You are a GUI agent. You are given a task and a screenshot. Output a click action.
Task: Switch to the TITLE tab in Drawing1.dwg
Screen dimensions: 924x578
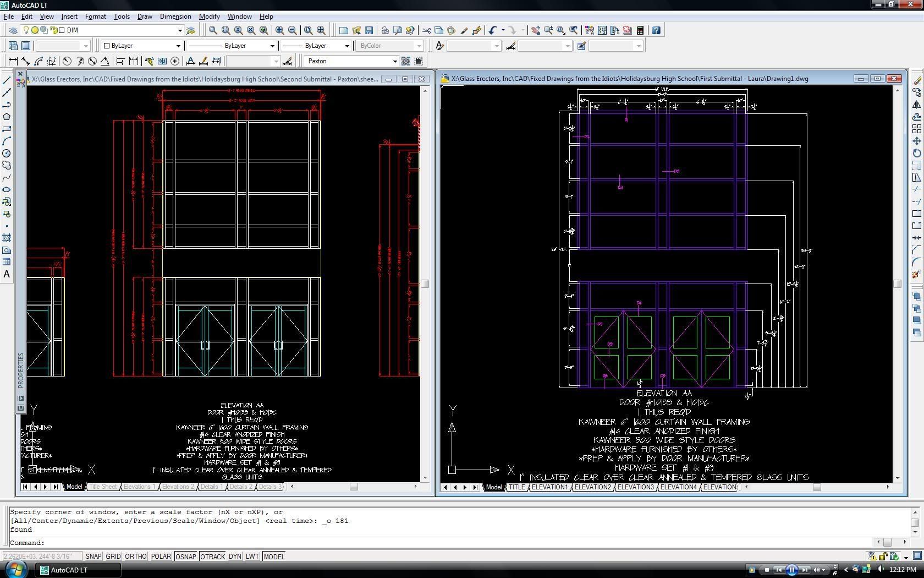(516, 487)
